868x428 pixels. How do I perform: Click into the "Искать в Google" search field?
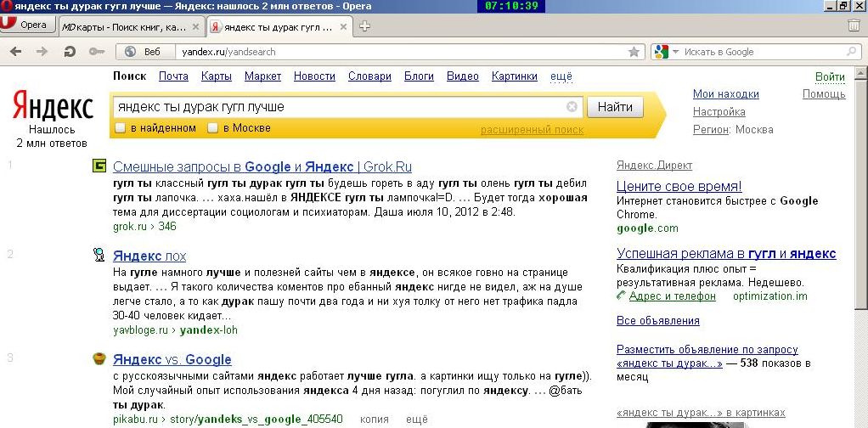760,52
